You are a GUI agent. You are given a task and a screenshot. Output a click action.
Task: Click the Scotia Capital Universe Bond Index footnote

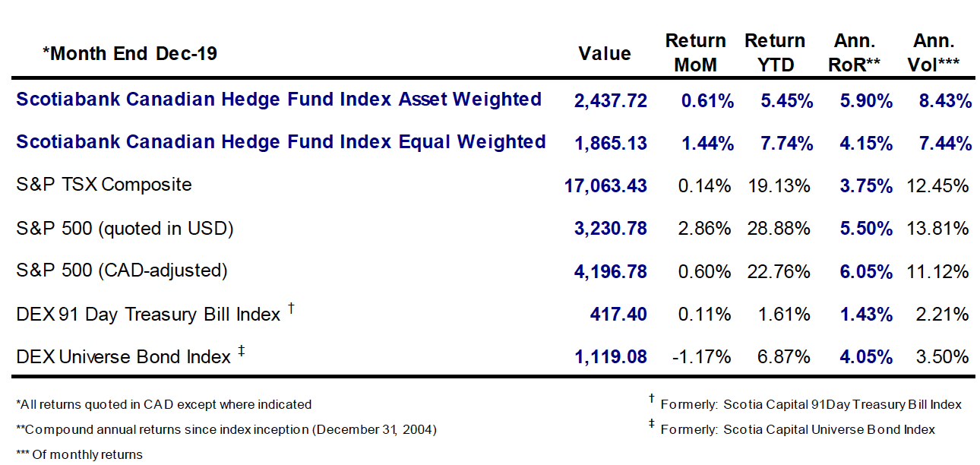point(798,429)
